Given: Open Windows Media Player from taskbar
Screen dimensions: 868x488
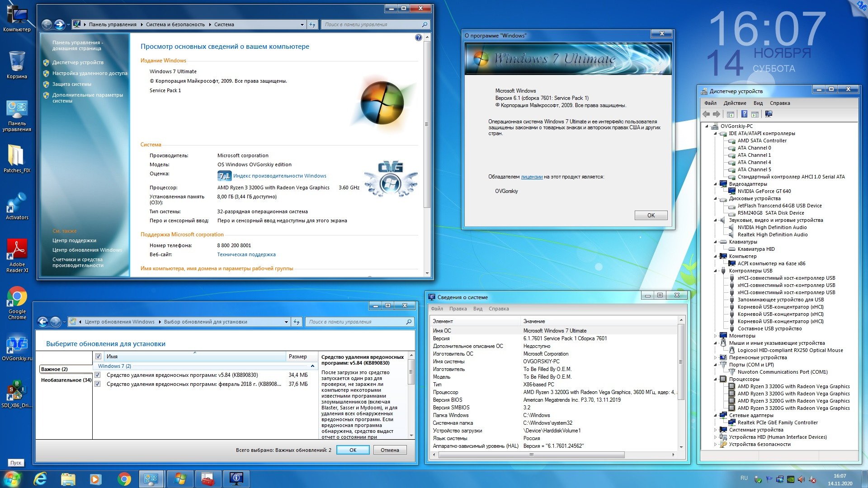Looking at the screenshot, I should click(95, 479).
